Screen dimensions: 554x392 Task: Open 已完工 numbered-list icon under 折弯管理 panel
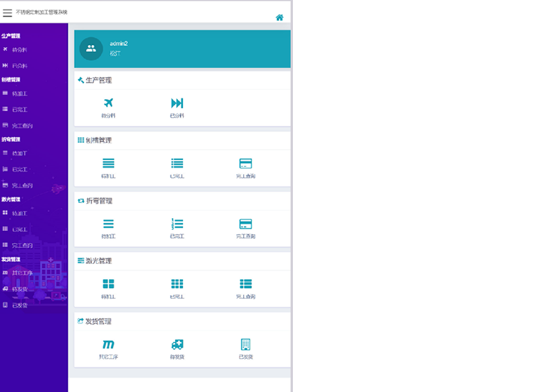[x=177, y=224]
